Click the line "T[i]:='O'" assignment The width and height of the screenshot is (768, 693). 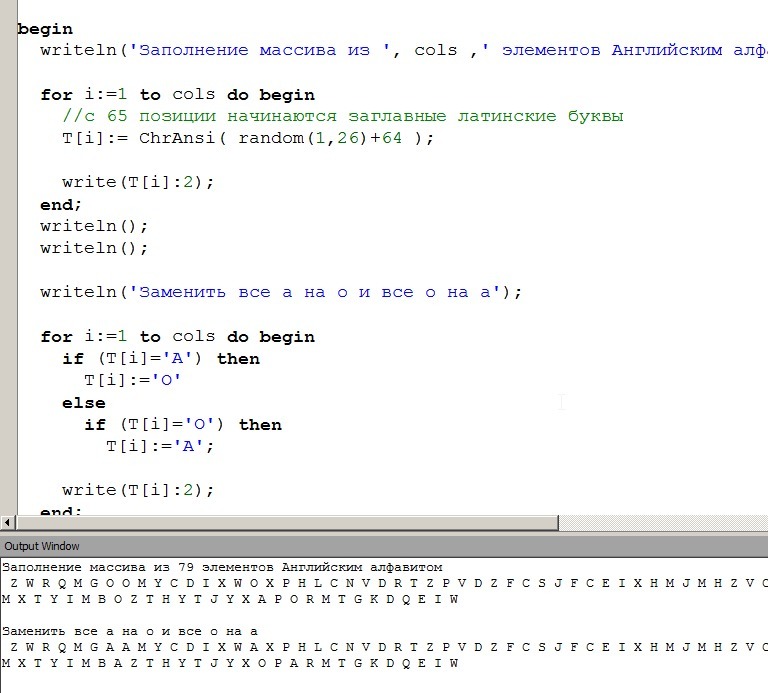coord(132,381)
